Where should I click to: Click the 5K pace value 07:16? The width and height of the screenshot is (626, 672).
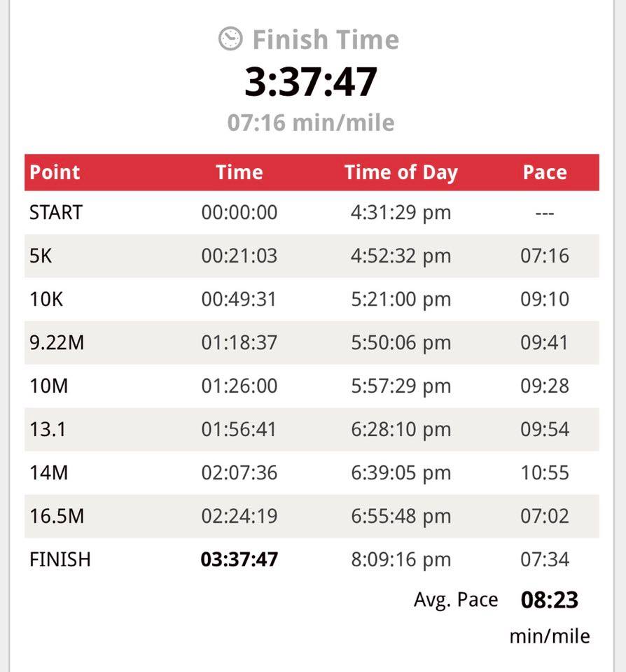click(x=545, y=256)
